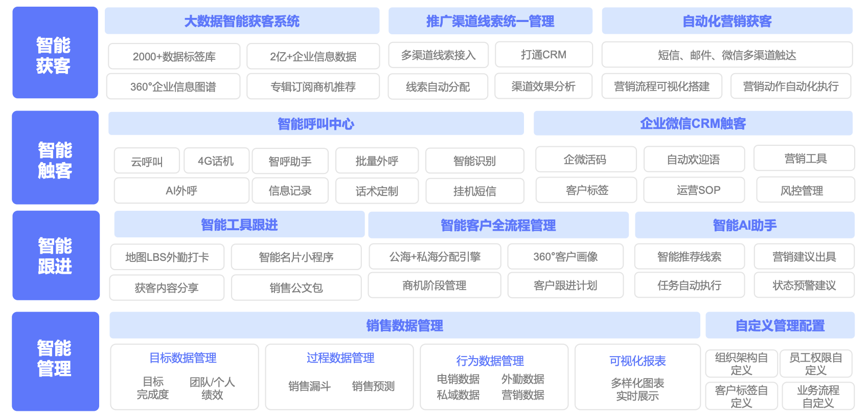Viewport: 868px width, 419px height.
Task: Select the 打通CRM box
Action: click(543, 55)
